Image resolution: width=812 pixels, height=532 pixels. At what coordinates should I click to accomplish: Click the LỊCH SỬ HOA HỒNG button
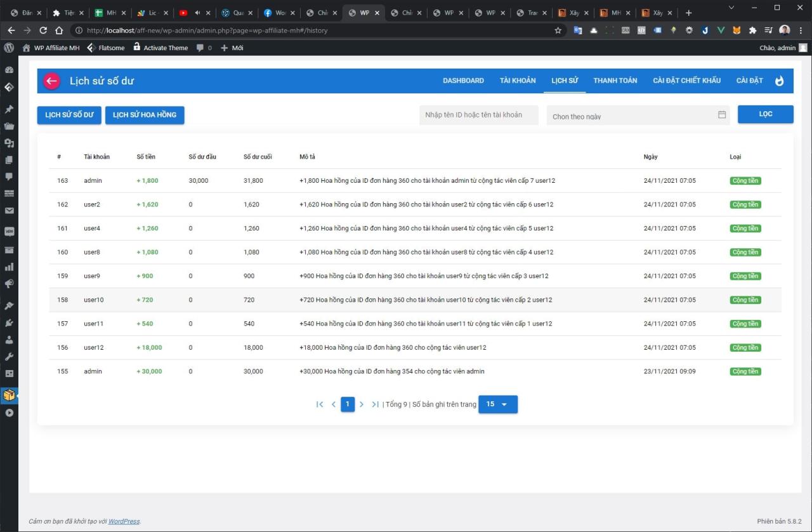145,115
